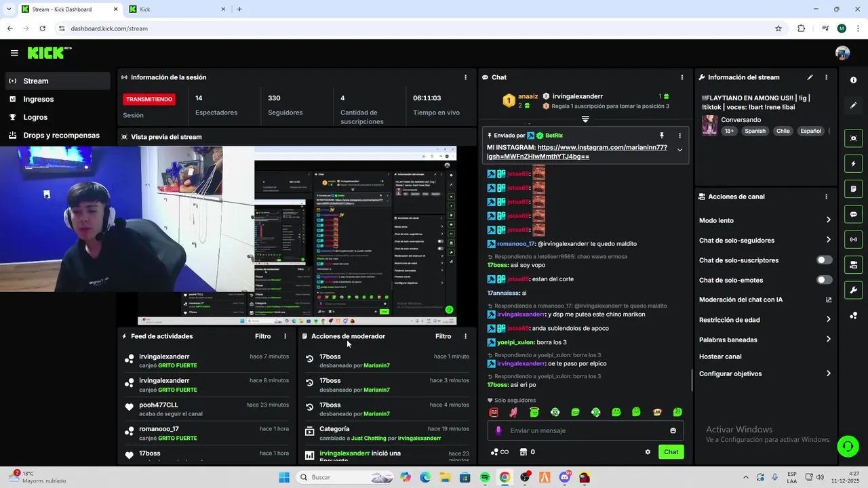Click the green headset support button
The width and height of the screenshot is (868, 488).
tap(847, 446)
